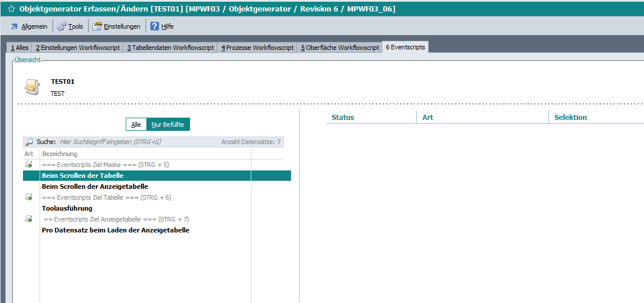The image size is (644, 303).
Task: Click the Tools gear icon
Action: click(61, 26)
